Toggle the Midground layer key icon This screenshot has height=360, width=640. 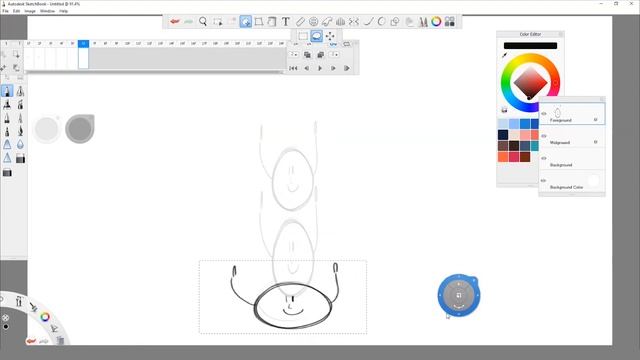596,142
